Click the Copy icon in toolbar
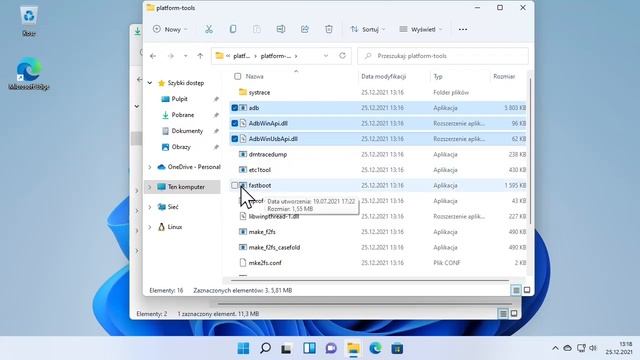This screenshot has width=640, height=360. tap(233, 29)
